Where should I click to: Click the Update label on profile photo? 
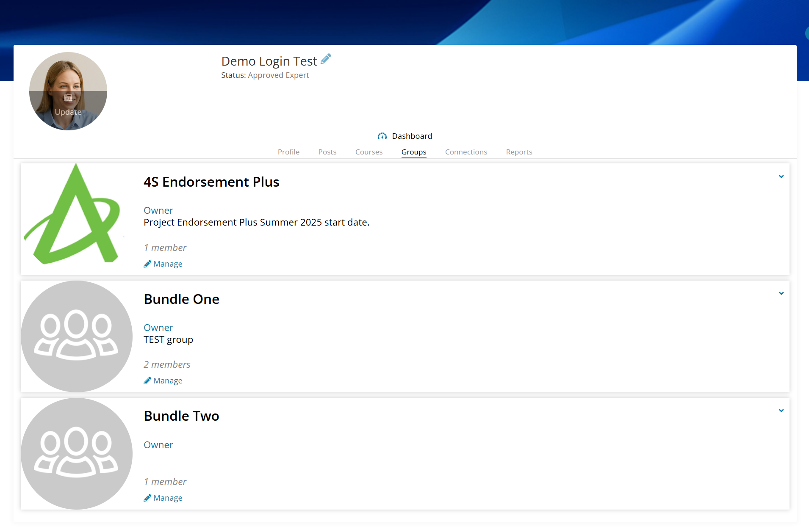tap(68, 112)
